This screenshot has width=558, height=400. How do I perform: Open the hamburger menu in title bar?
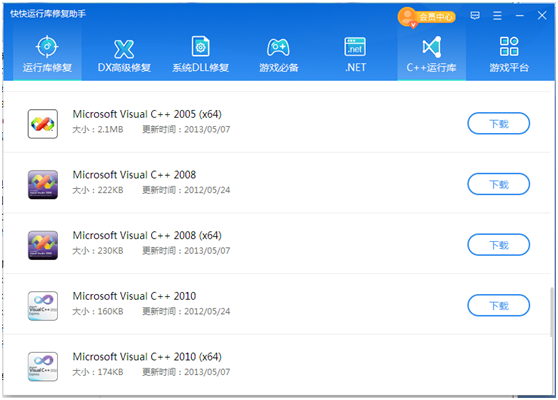coord(497,16)
